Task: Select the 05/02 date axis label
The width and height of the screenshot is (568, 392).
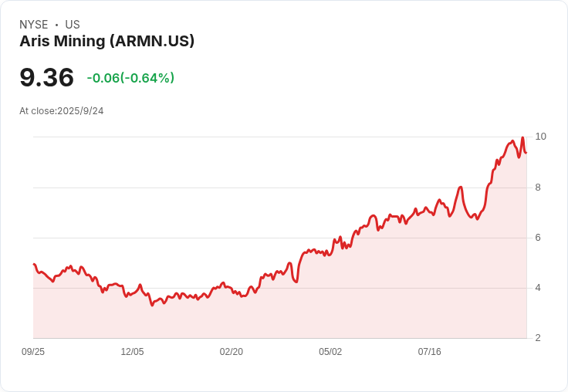Action: point(330,351)
